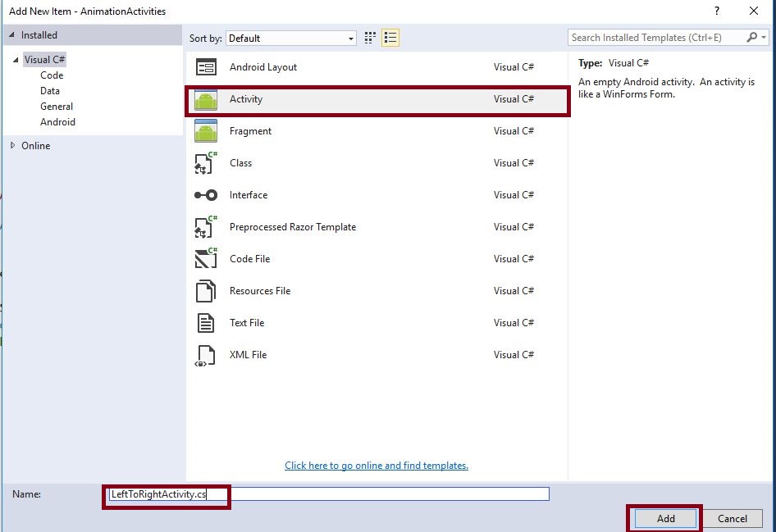Click the Name input field
Screen dimensions: 776x532
click(x=329, y=494)
